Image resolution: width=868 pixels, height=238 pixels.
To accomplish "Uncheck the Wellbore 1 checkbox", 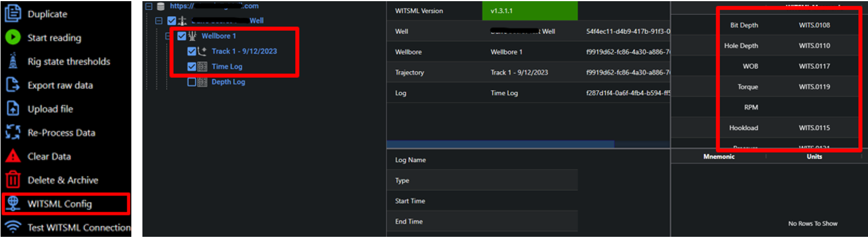I will 182,36.
